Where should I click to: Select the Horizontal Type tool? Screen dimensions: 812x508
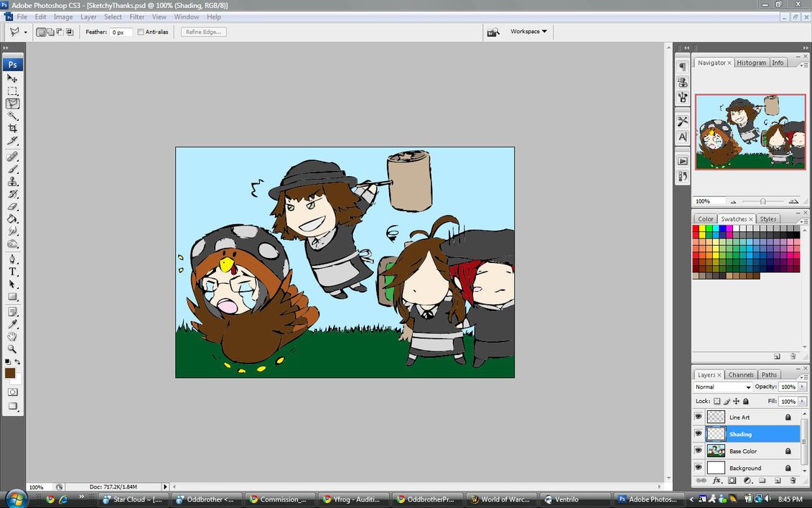(12, 272)
